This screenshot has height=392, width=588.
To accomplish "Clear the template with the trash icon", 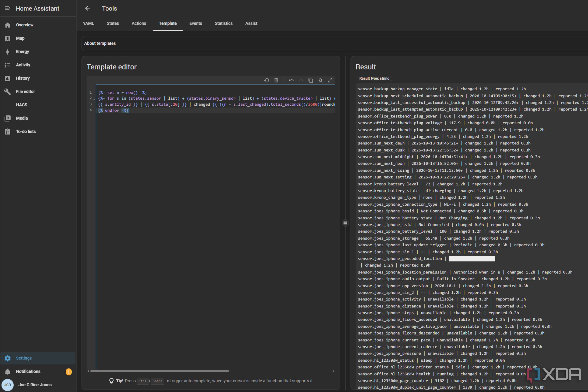I will point(276,80).
